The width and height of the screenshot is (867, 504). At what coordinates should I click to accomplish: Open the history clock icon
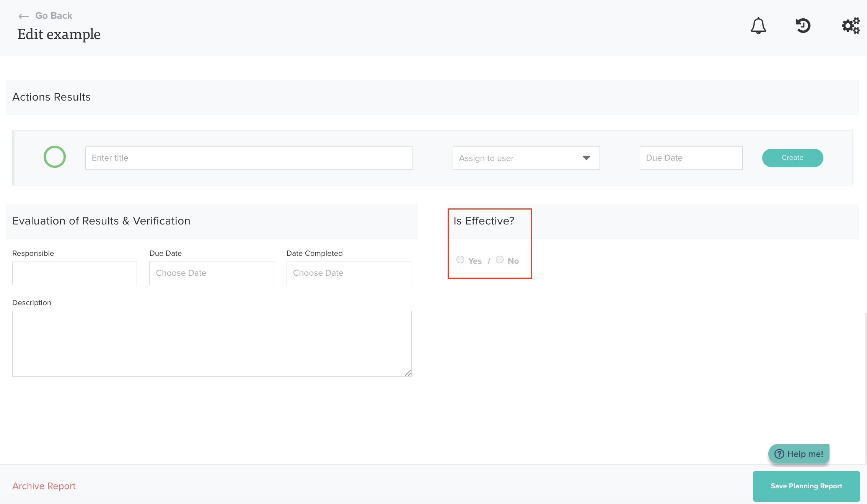point(803,26)
